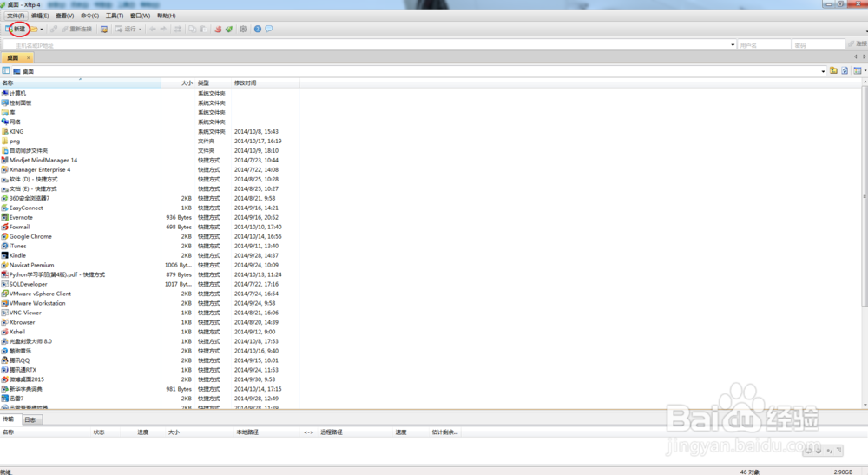Click the copy icon in toolbar
The height and width of the screenshot is (475, 868).
point(192,29)
